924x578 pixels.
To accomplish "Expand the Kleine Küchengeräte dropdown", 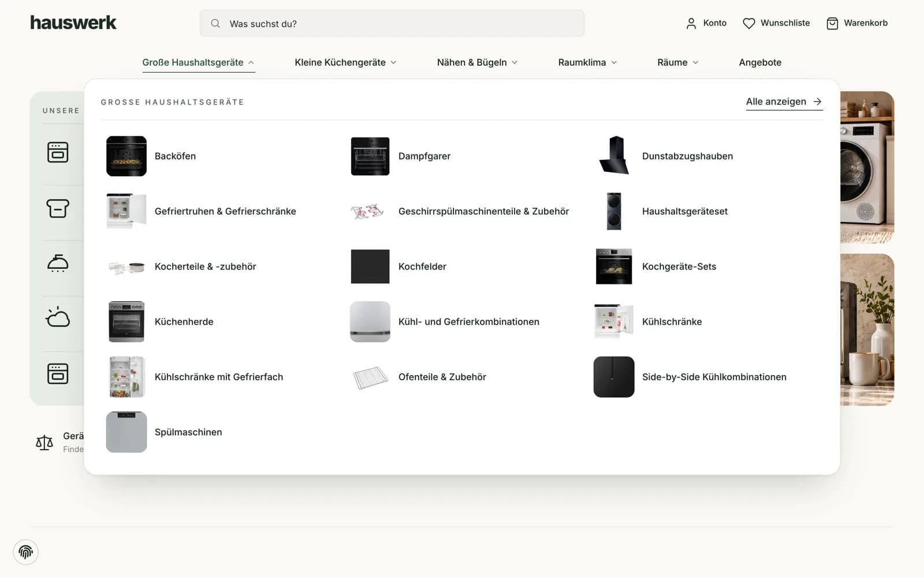I will 345,62.
